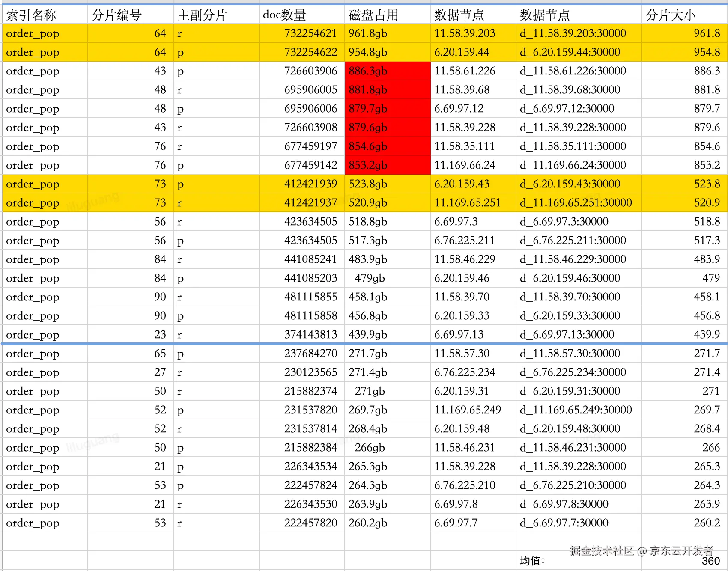728x571 pixels.
Task: Select the 271.7gb cell
Action: [388, 354]
